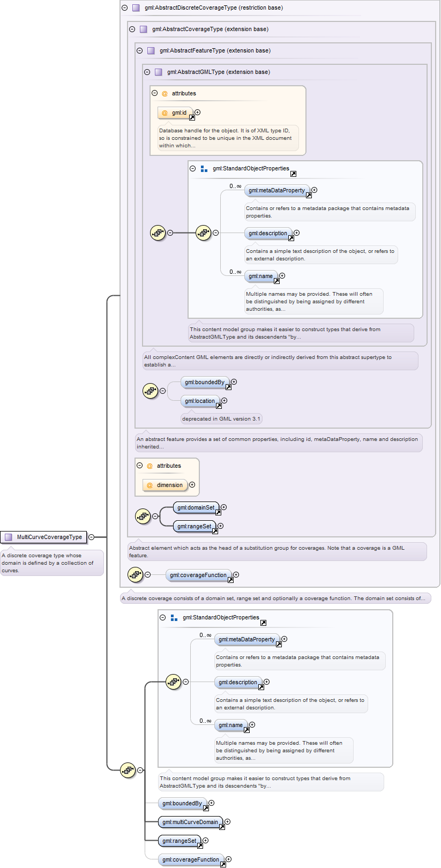Select the gml:boundedBy element at the bottom
The height and width of the screenshot is (868, 441).
tap(182, 803)
